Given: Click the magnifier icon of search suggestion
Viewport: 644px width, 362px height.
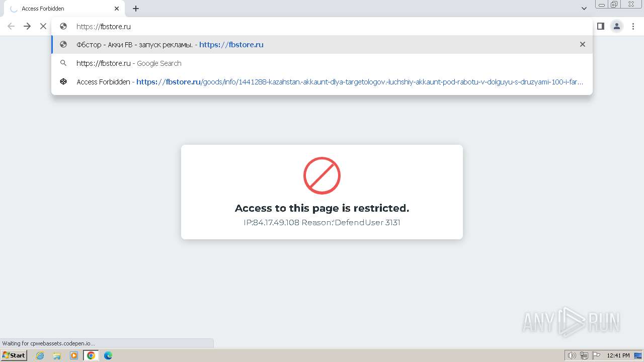Looking at the screenshot, I should 63,63.
